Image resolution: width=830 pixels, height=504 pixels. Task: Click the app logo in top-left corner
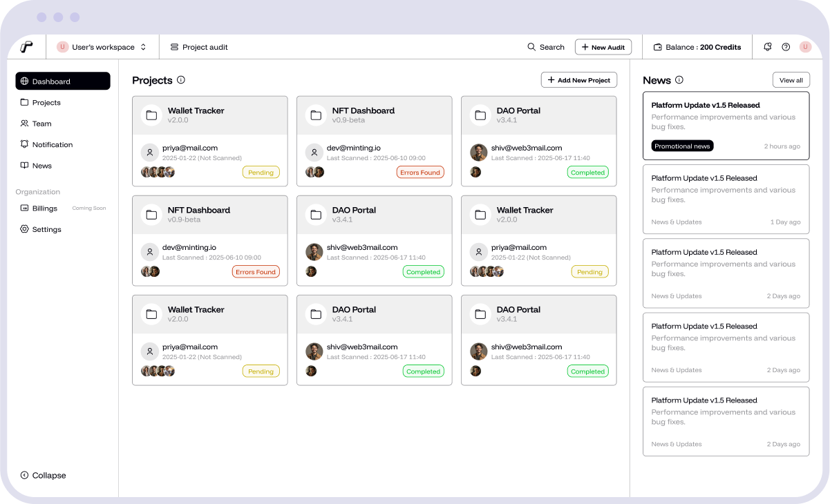coord(26,47)
